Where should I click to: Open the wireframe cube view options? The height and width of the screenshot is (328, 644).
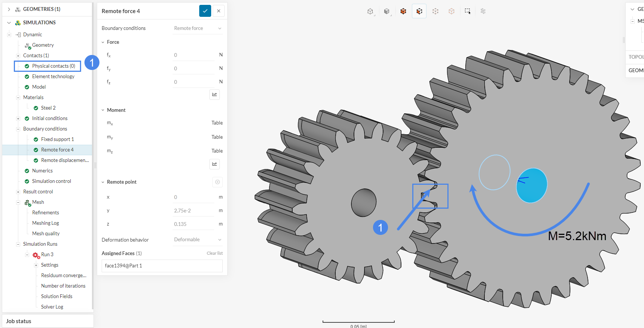tap(370, 11)
